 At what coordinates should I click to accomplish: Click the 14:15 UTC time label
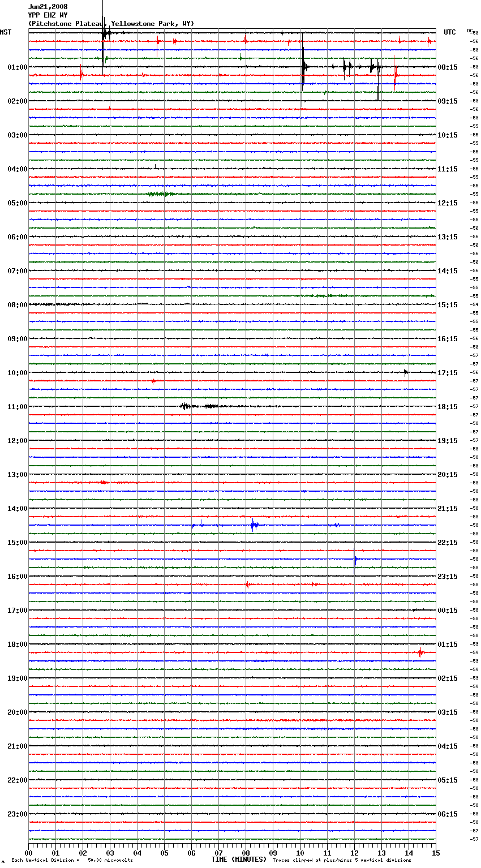tap(448, 270)
